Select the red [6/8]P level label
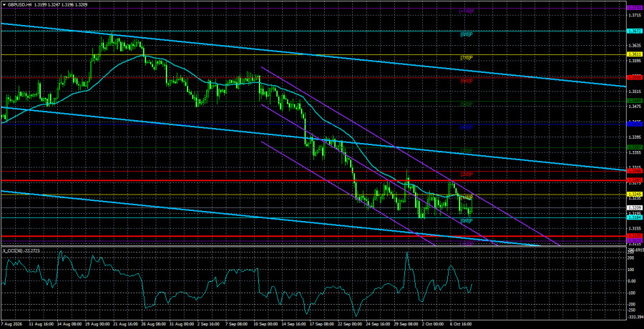 [466, 81]
